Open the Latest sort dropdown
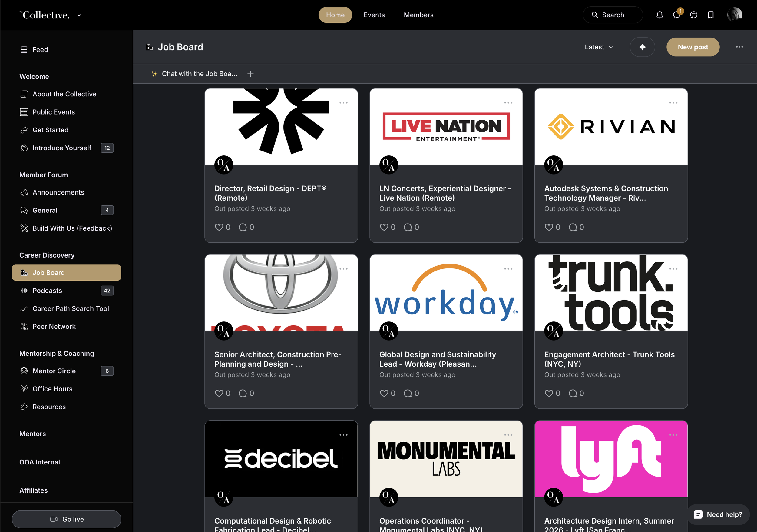The width and height of the screenshot is (757, 532). [x=598, y=47]
